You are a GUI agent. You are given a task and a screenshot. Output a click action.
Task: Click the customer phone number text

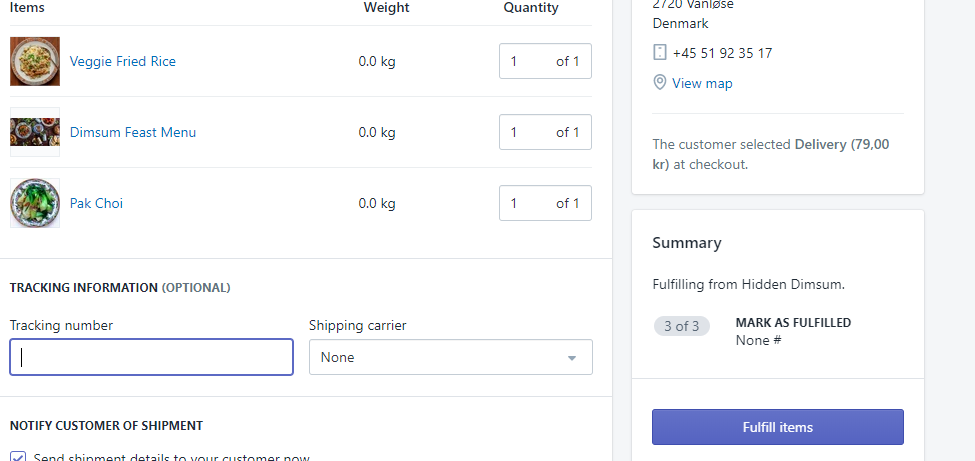[x=722, y=53]
